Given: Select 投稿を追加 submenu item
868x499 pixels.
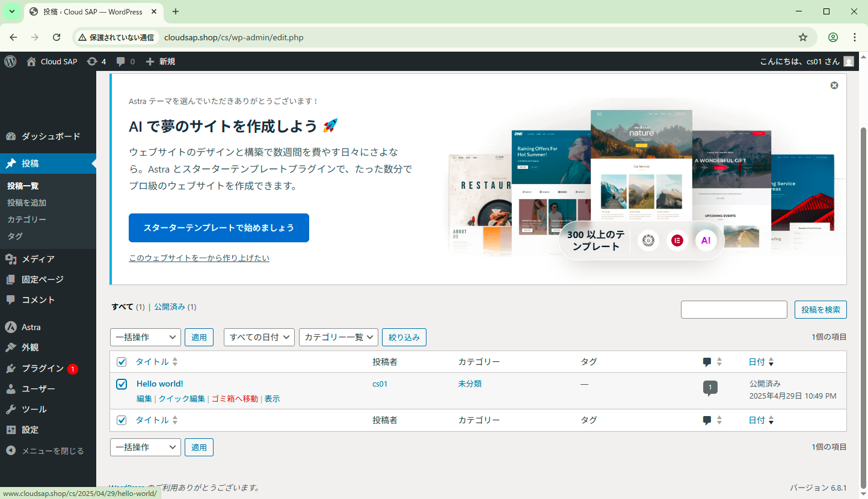Looking at the screenshot, I should tap(27, 203).
